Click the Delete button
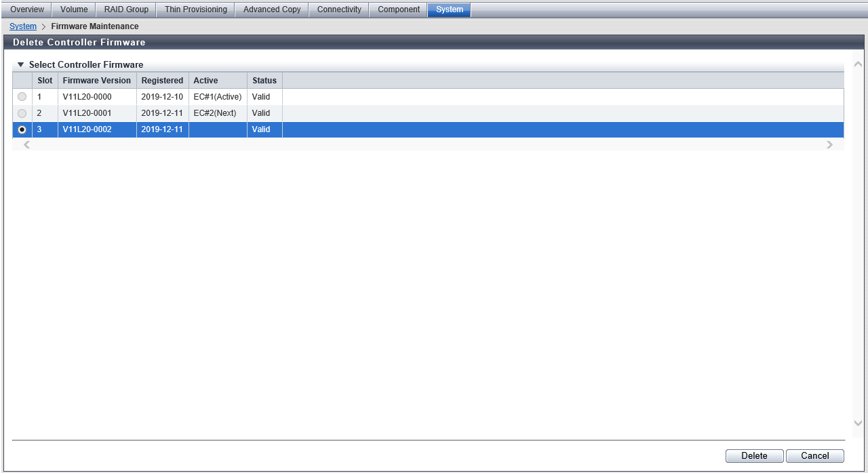868x473 pixels. tap(754, 456)
